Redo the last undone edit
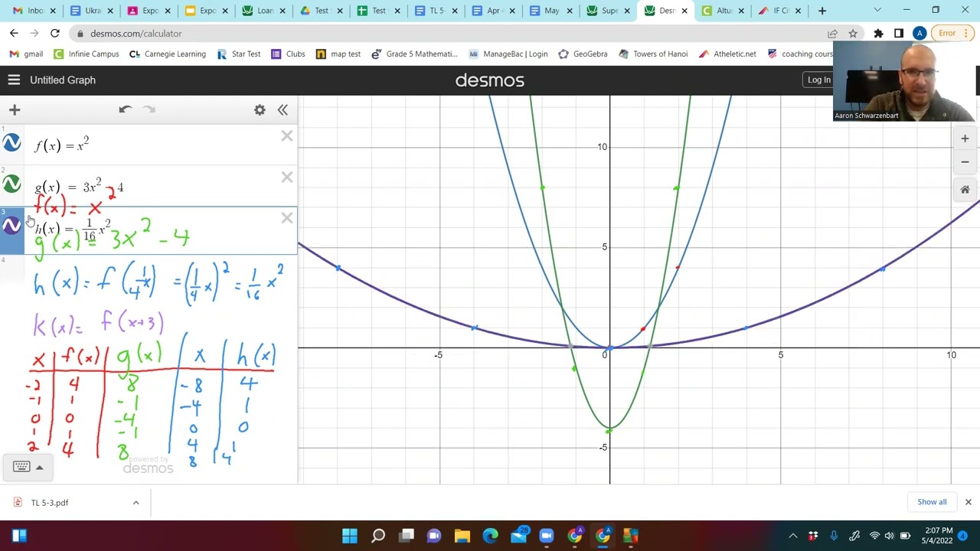The width and height of the screenshot is (980, 551). coord(149,109)
